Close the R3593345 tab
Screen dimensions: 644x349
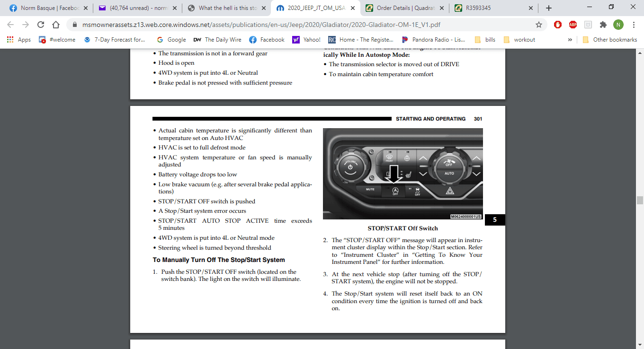pos(530,8)
